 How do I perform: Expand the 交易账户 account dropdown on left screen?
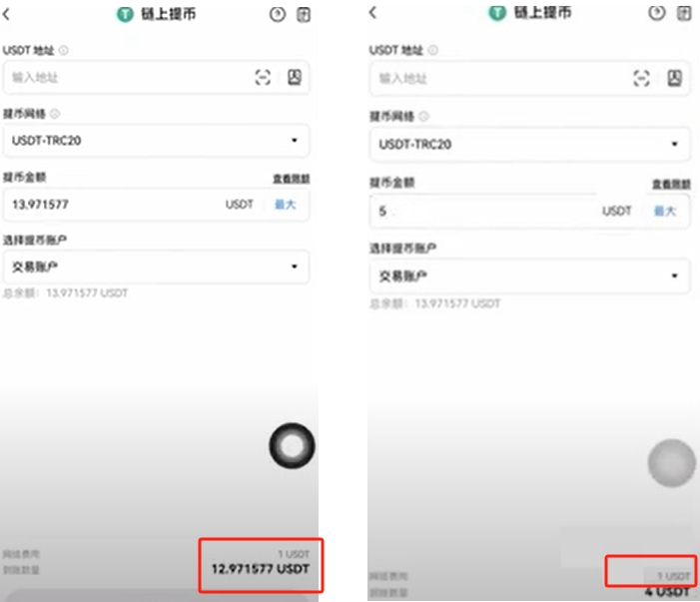156,267
